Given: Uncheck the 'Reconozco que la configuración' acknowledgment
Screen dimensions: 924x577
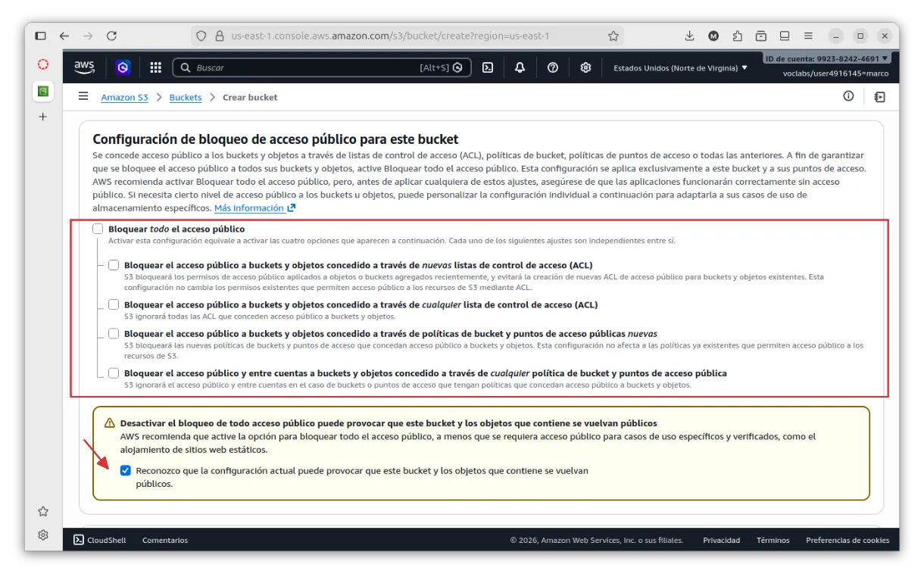Looking at the screenshot, I should [126, 470].
